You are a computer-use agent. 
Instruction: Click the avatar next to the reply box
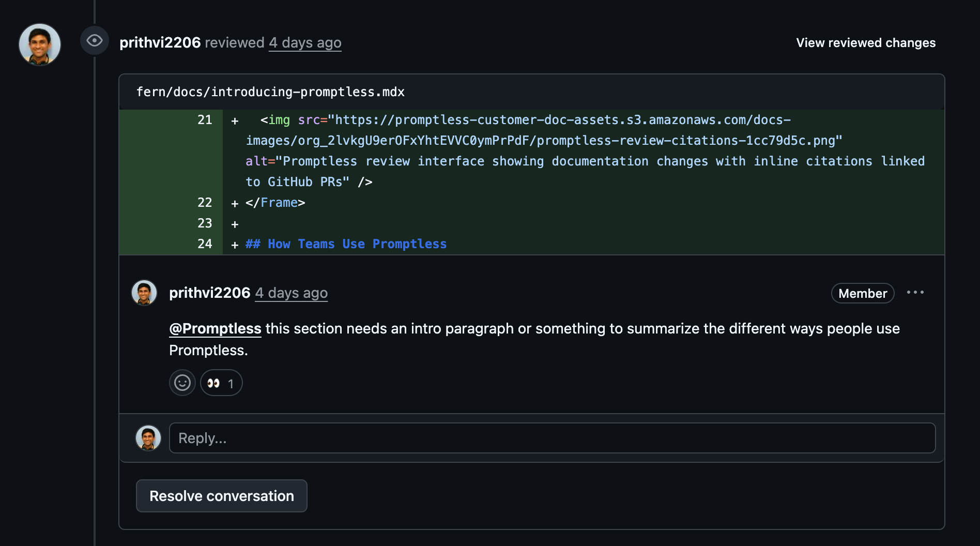pyautogui.click(x=148, y=437)
